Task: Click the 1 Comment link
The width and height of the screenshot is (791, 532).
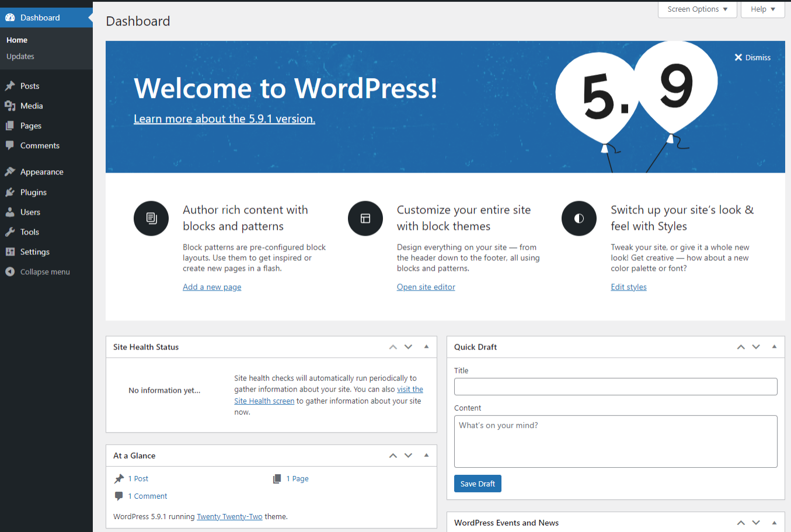Action: click(x=148, y=496)
